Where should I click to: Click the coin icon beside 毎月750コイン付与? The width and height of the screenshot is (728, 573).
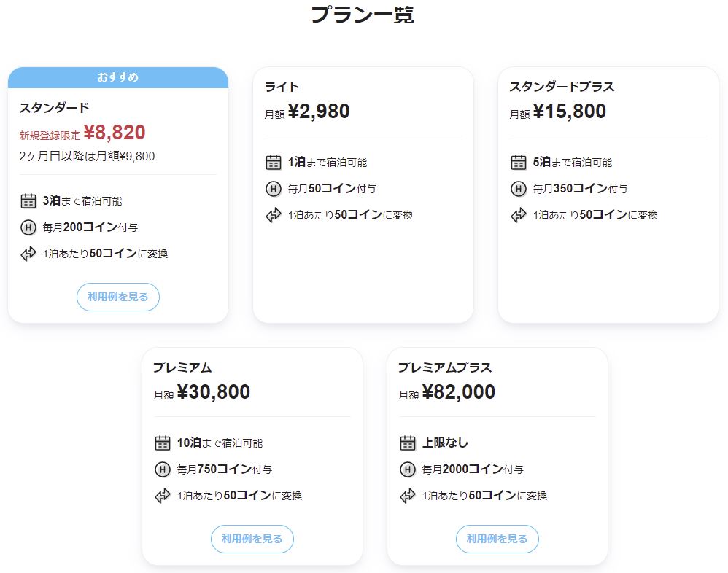pyautogui.click(x=163, y=469)
